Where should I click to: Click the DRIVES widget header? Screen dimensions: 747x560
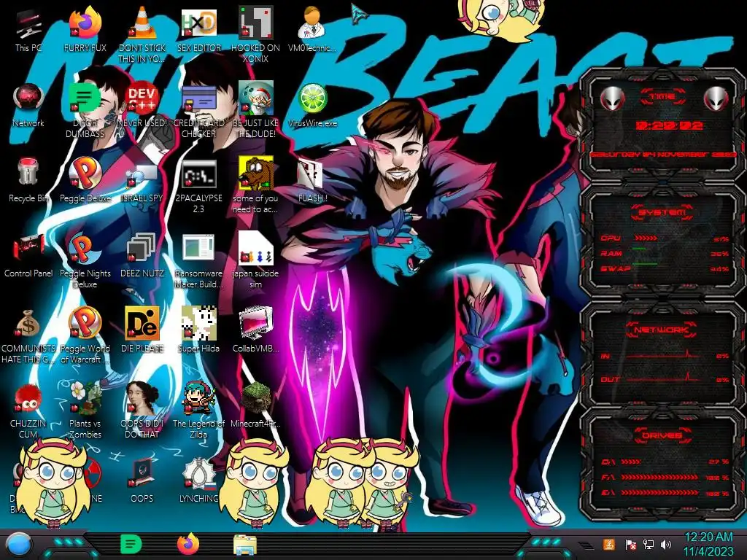point(662,435)
